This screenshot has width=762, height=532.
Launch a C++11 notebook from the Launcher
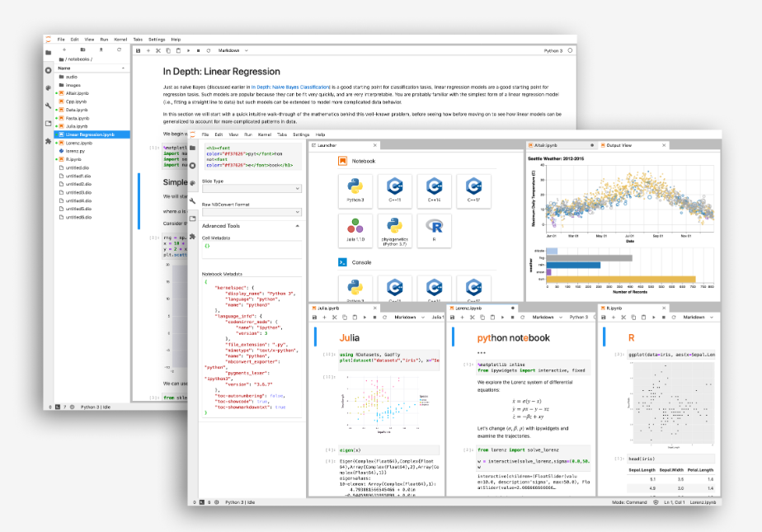click(394, 191)
